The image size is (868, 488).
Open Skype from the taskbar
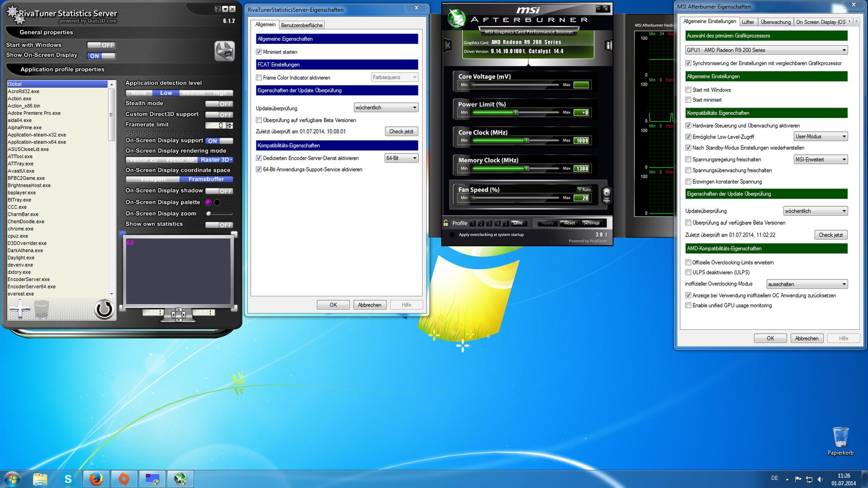pos(68,479)
